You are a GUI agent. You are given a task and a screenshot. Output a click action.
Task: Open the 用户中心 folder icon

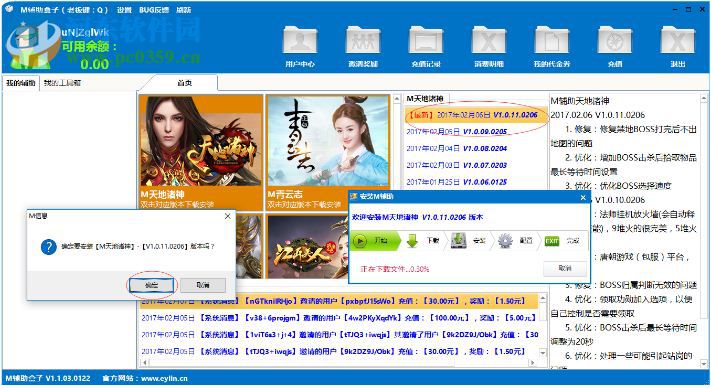(x=300, y=40)
